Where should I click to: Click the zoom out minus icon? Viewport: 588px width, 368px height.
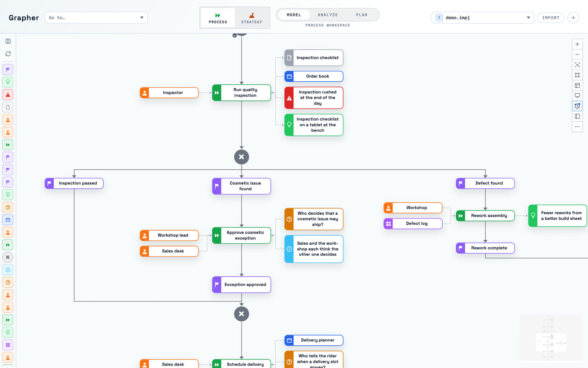[577, 54]
